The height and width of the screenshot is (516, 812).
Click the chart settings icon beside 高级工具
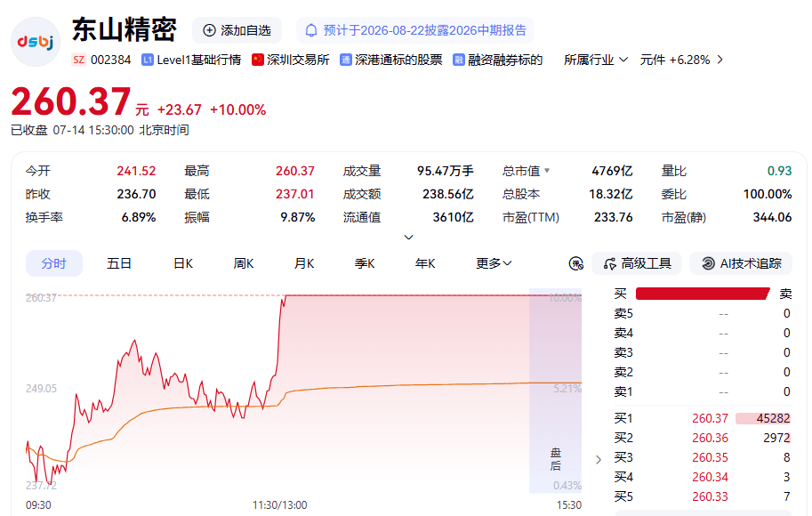[575, 263]
